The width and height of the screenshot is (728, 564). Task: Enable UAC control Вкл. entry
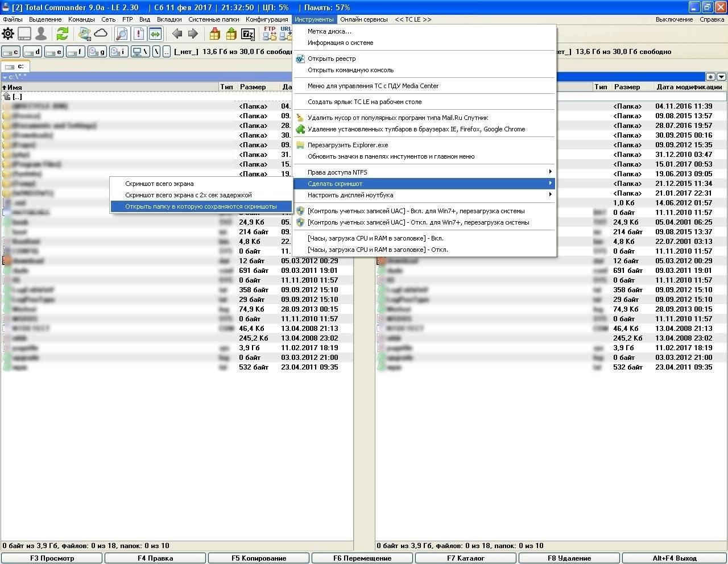click(x=424, y=211)
